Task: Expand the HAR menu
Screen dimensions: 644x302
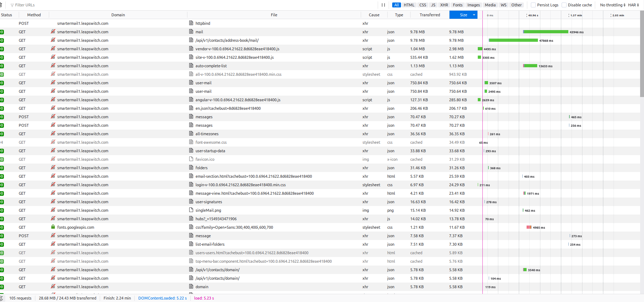Action: 633,5
